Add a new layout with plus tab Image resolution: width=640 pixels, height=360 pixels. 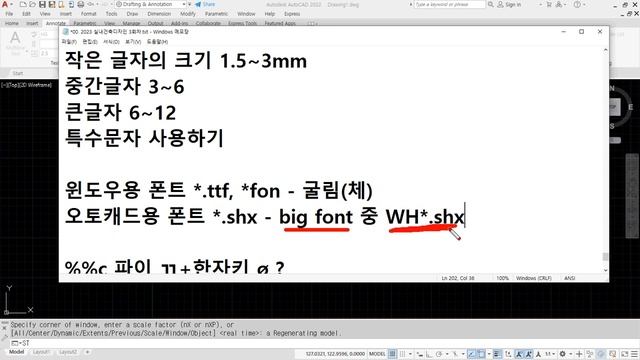tap(87, 352)
